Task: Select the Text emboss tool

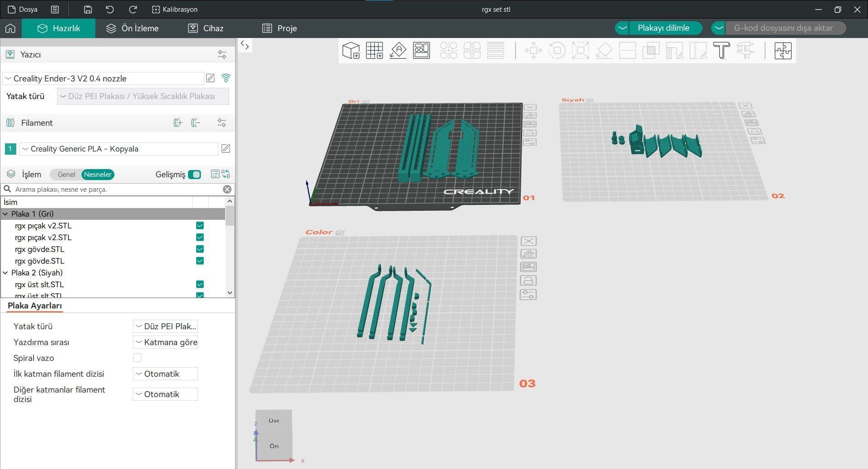Action: tap(722, 51)
